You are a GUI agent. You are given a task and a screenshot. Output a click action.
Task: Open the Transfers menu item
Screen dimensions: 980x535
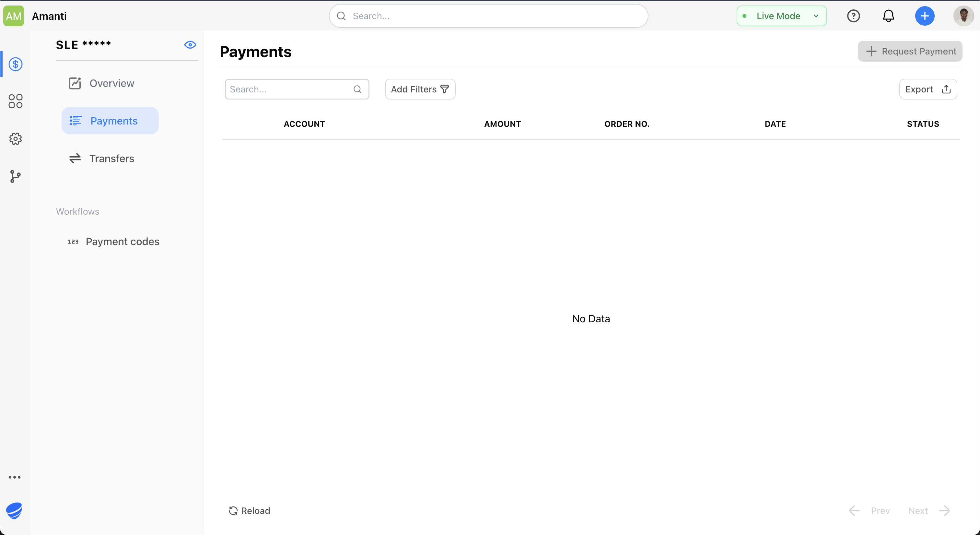click(111, 158)
